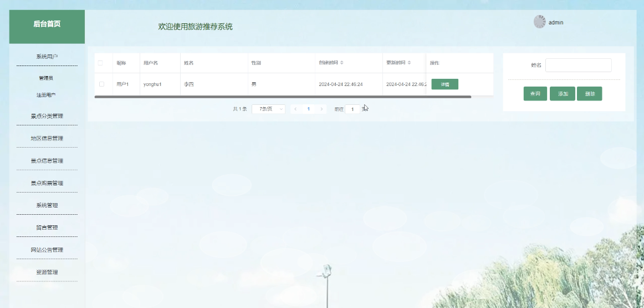
Task: Open the 注册用户 submenu item
Action: pos(46,95)
